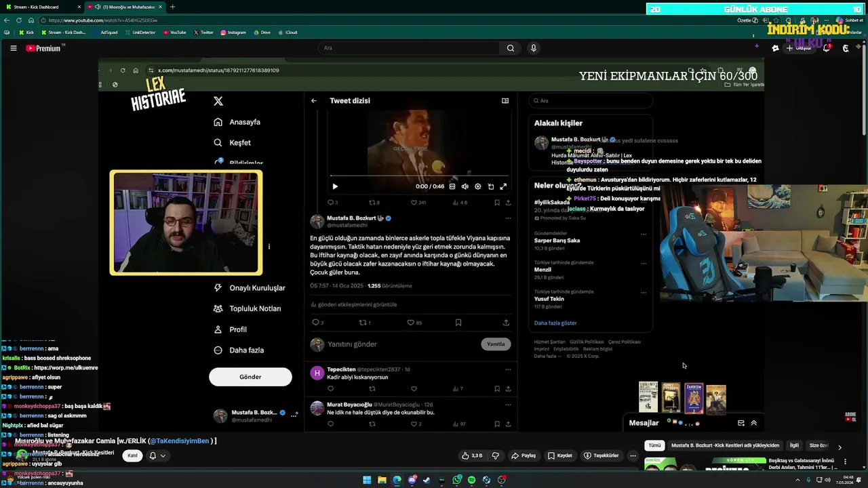Open Sarper Barış Saka trend options
This screenshot has height=488, width=868.
(644, 235)
